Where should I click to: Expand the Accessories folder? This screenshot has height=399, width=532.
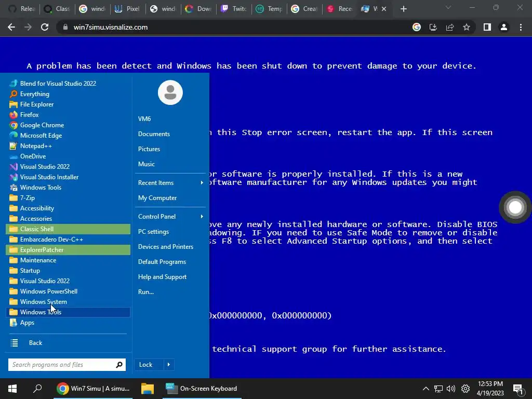[x=68, y=219]
